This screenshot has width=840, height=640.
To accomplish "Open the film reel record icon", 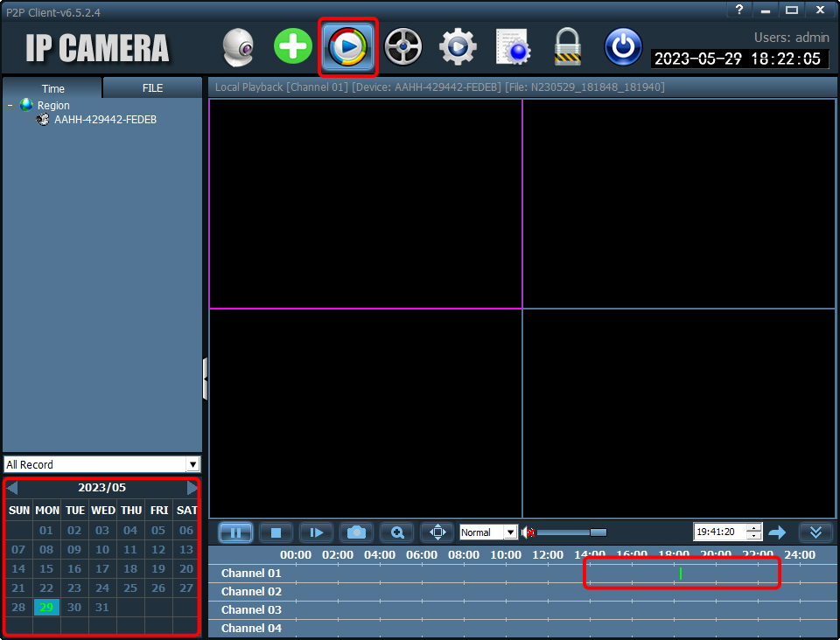I will 402,47.
